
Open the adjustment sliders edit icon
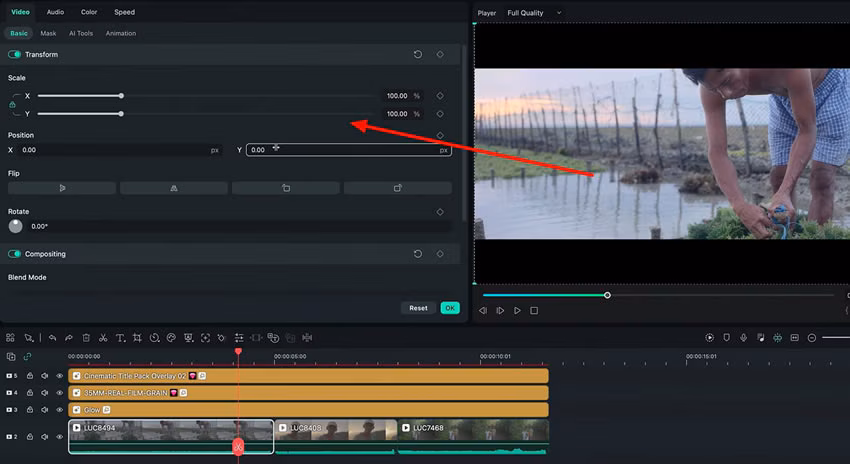click(x=239, y=338)
